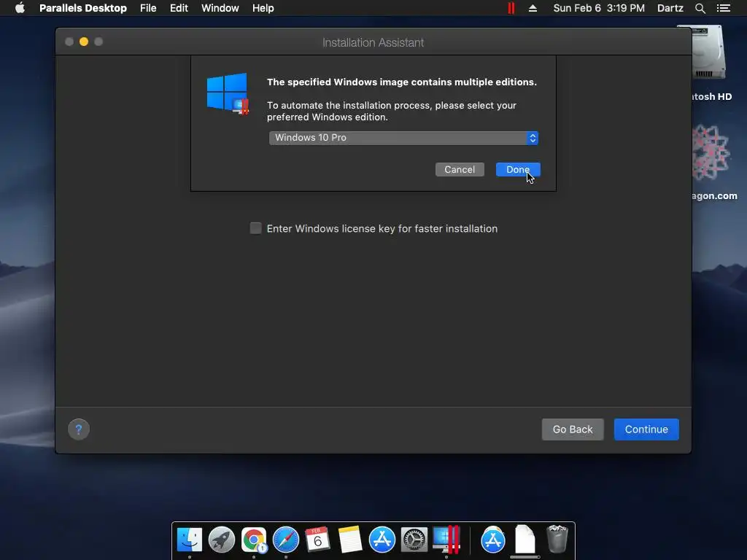Screen dimensions: 747x560
Task: Open Google Chrome from the Dock
Action: pos(254,540)
